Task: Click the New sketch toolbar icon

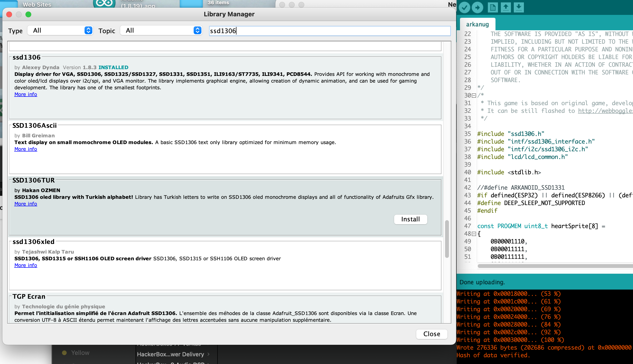Action: coord(493,7)
